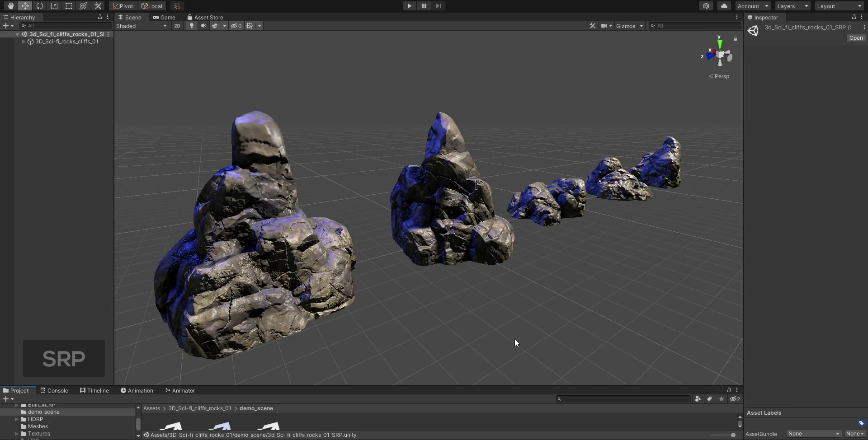This screenshot has width=868, height=440.
Task: Start Play mode
Action: pos(409,6)
